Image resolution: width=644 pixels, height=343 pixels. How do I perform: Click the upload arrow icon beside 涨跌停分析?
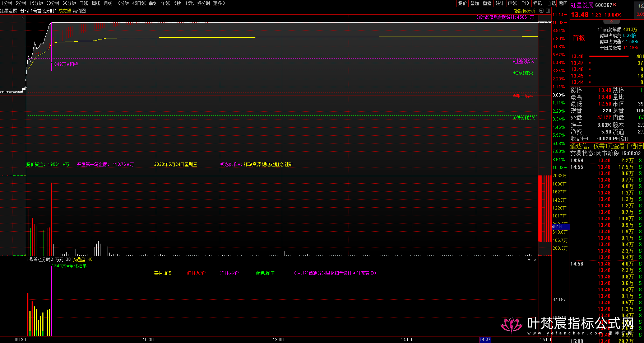541,11
